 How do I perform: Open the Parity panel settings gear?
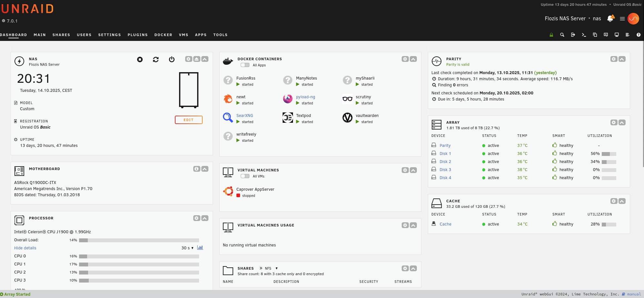pyautogui.click(x=614, y=59)
